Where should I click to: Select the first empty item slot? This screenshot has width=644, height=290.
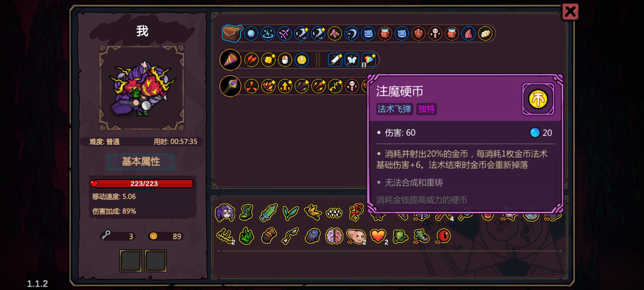(x=130, y=261)
